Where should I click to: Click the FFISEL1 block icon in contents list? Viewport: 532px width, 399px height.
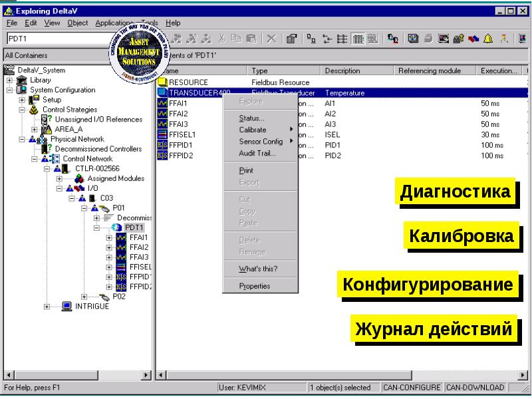[x=162, y=134]
